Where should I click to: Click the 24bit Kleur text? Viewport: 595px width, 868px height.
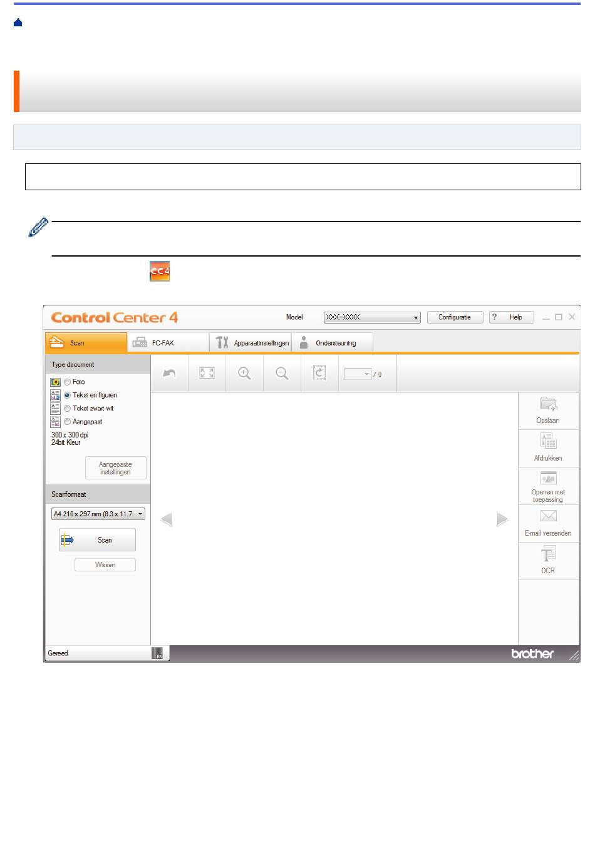(x=66, y=442)
